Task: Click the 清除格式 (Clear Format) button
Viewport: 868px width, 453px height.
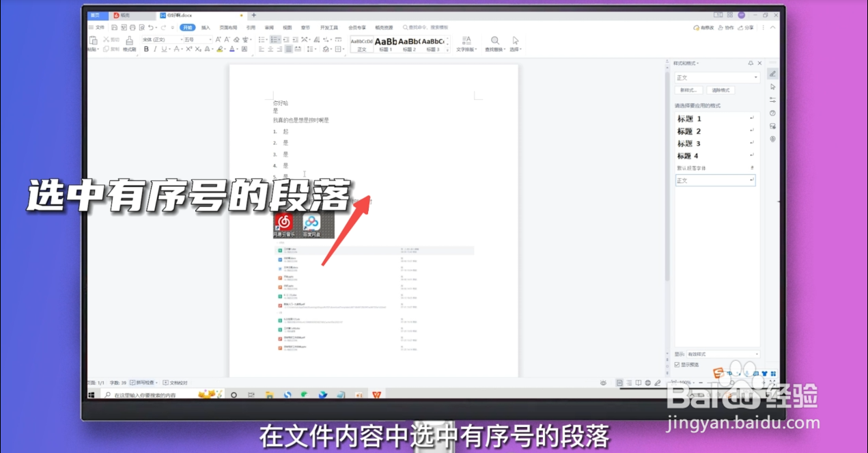Action: pyautogui.click(x=720, y=90)
